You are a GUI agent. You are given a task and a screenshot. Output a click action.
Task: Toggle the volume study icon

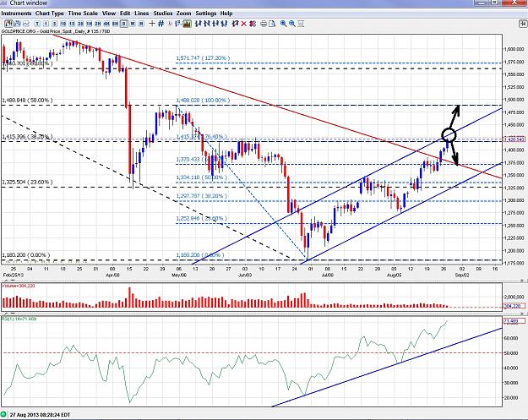click(x=186, y=24)
